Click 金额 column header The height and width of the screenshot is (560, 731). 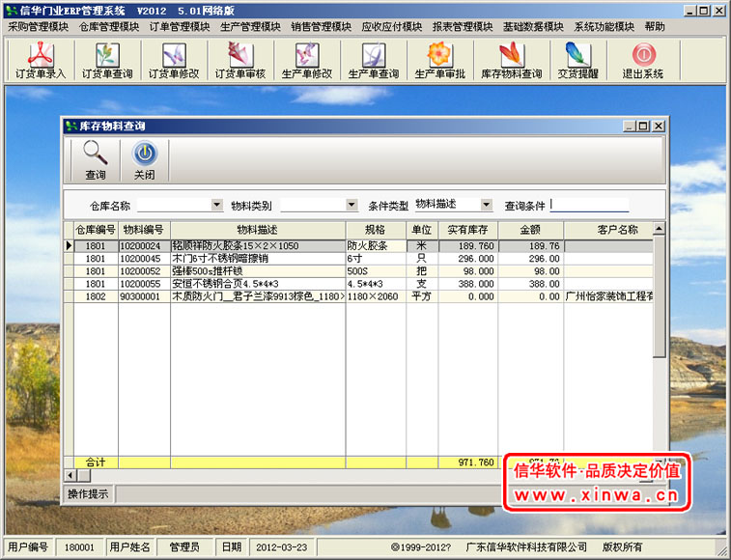[x=531, y=230]
